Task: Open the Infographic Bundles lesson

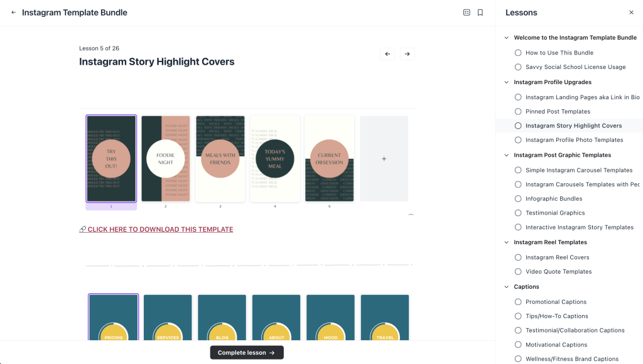Action: coord(553,199)
